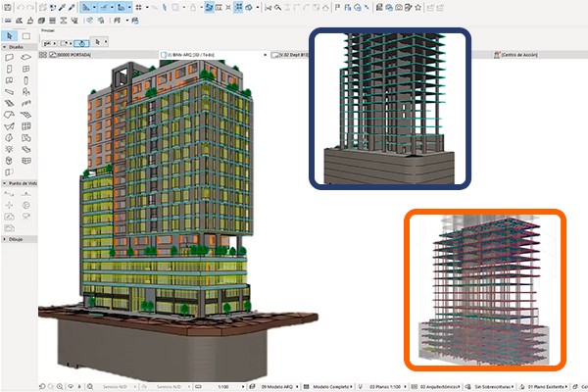Open the grid snap dropdown arrow
Viewport: 588px width, 392px height.
[147, 7]
